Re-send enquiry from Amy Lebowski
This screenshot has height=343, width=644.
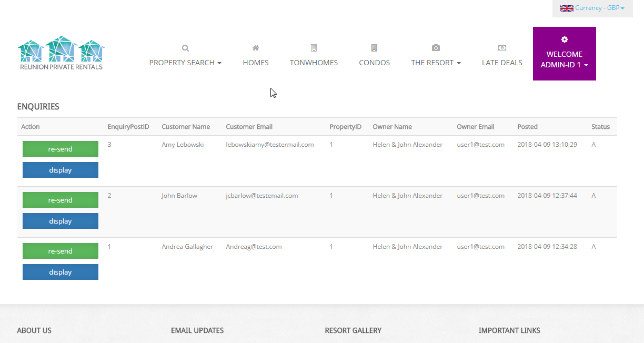click(x=61, y=149)
